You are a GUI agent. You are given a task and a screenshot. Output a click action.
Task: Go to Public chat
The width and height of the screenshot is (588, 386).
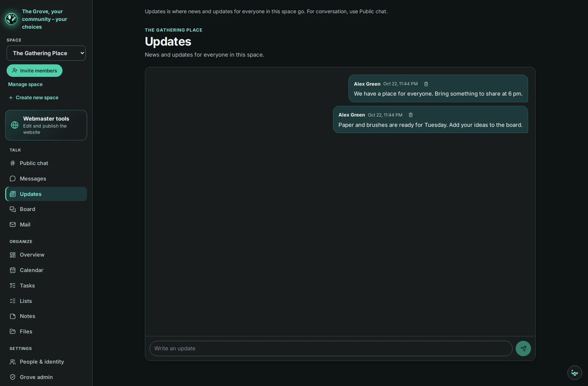pos(46,163)
